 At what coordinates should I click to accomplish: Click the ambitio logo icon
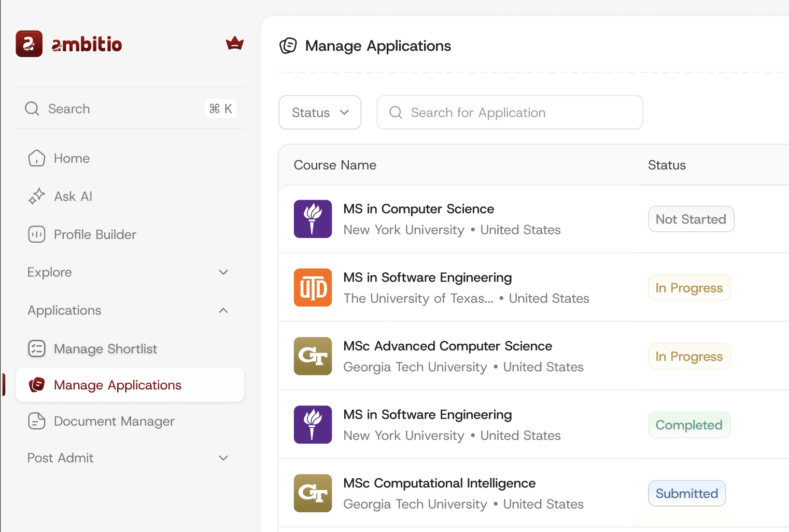(x=29, y=44)
